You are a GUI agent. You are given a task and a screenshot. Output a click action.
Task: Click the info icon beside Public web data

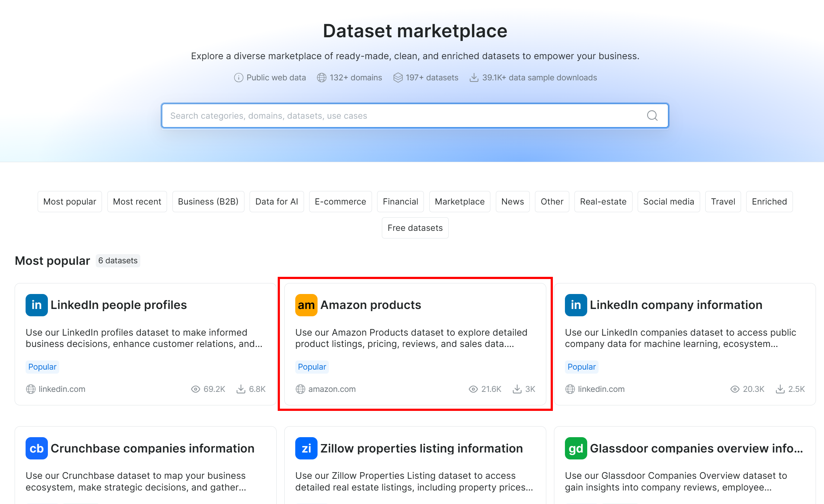[238, 77]
